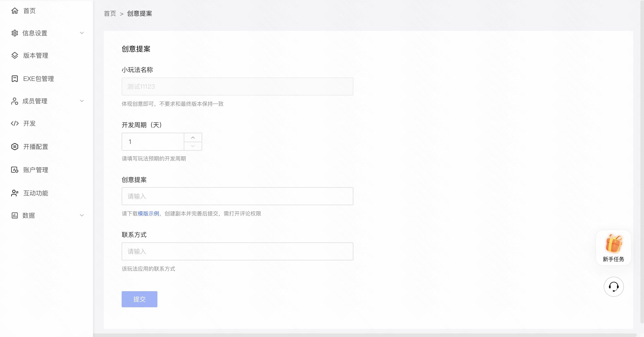This screenshot has height=337, width=644.
Task: Click the broadcast configuration hexagon icon
Action: [x=15, y=147]
